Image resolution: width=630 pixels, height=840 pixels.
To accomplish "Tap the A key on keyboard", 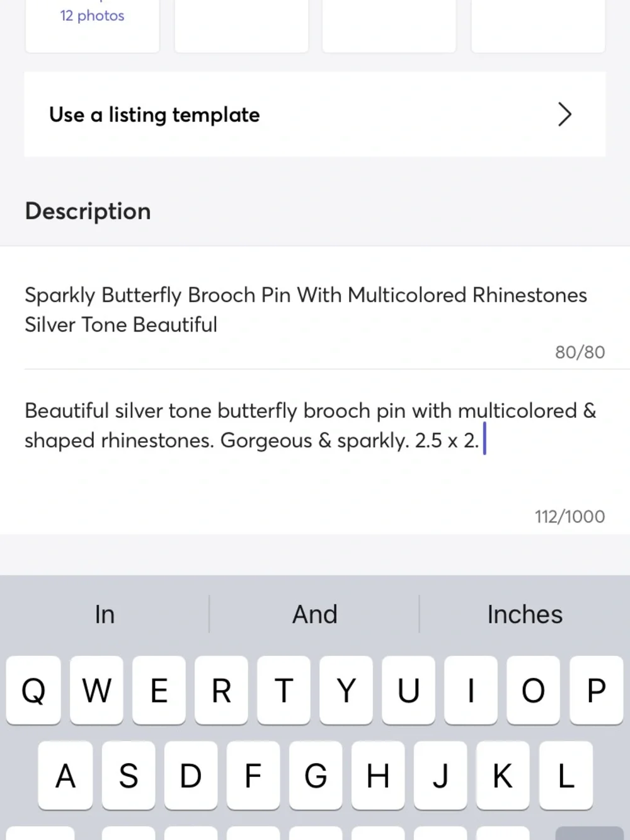I will click(65, 775).
